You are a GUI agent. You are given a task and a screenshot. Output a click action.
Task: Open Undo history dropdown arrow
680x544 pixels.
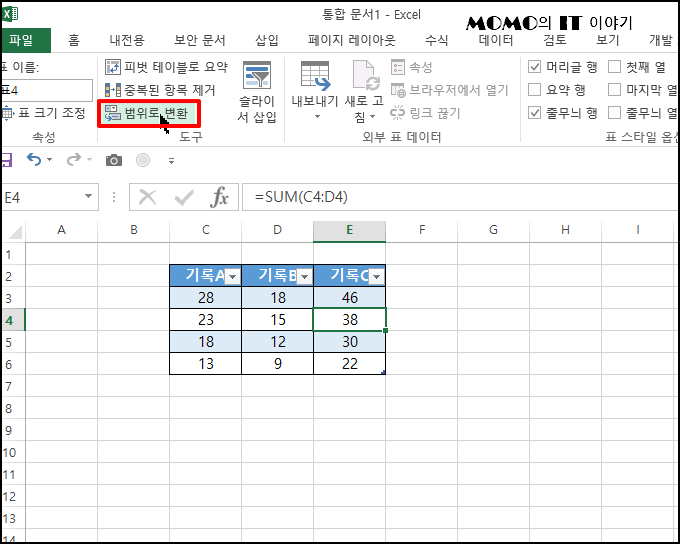click(49, 160)
